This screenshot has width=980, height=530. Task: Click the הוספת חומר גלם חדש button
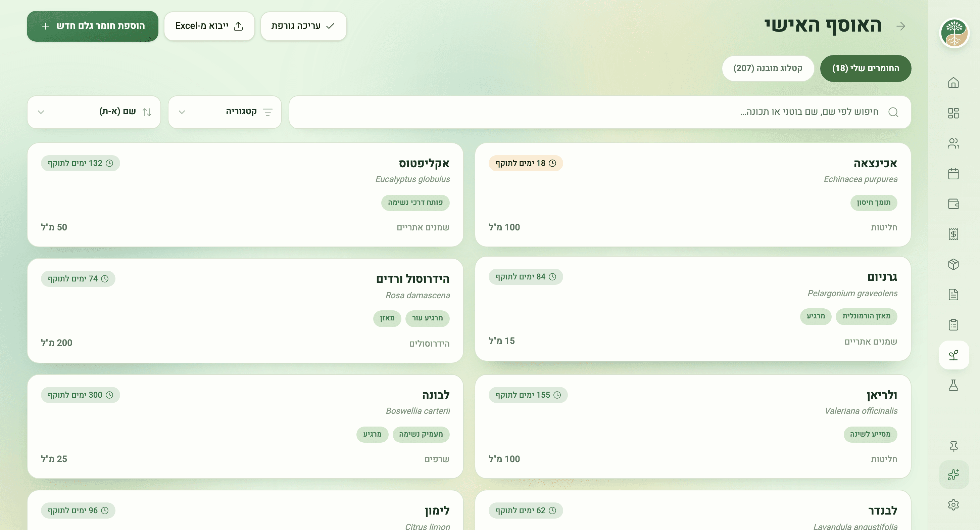click(92, 26)
